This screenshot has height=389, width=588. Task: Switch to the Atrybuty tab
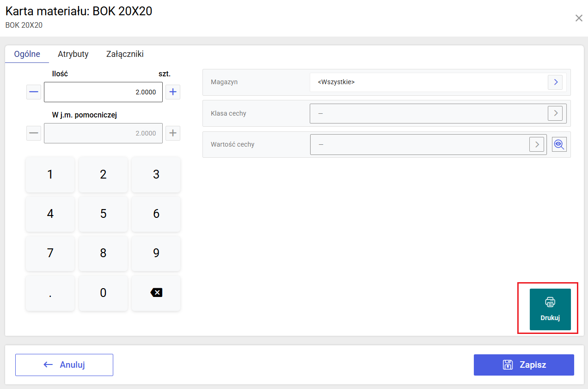73,54
